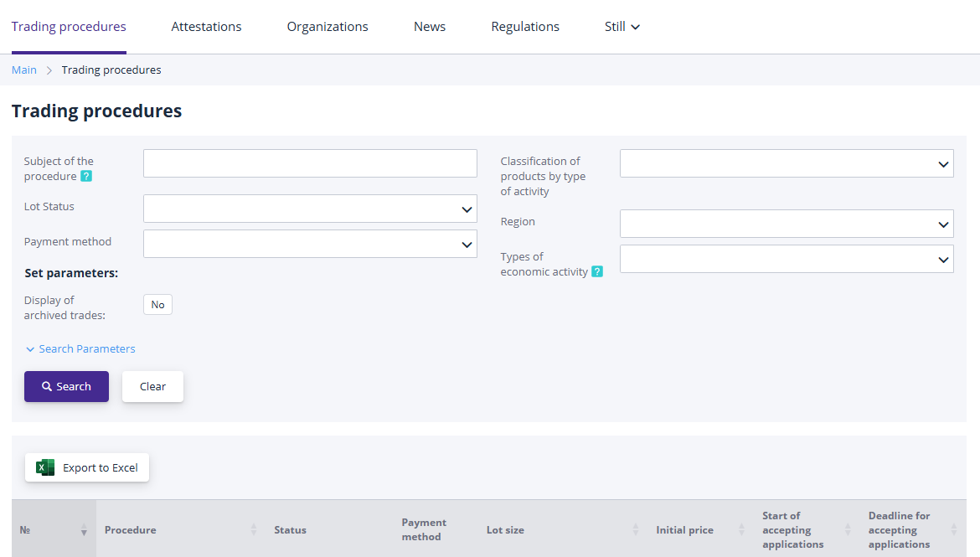Open the Lot Status dropdown
This screenshot has height=557, width=980.
310,209
